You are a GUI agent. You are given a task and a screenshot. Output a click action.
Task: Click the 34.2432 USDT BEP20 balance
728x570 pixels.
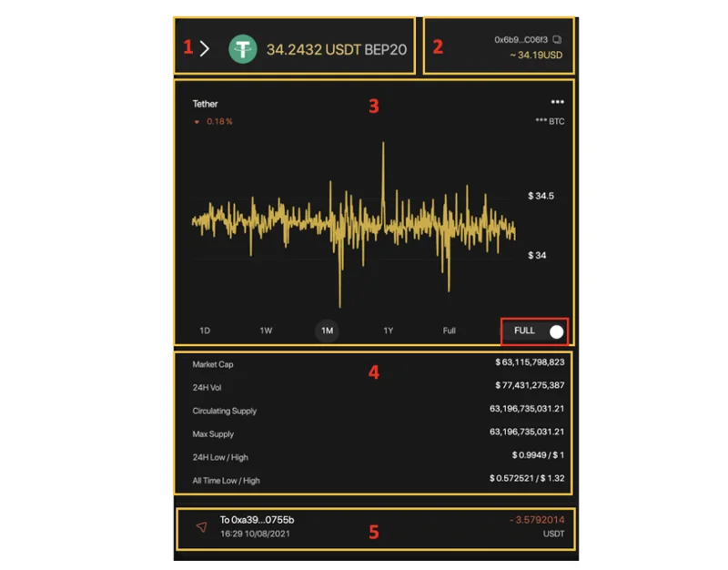pyautogui.click(x=337, y=50)
